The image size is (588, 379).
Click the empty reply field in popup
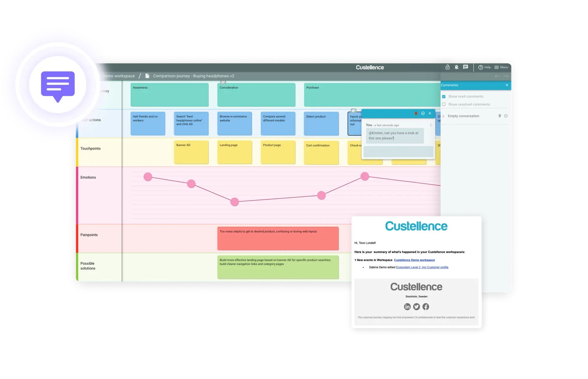pos(398,151)
